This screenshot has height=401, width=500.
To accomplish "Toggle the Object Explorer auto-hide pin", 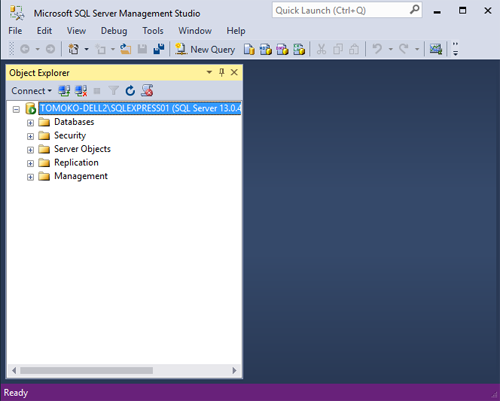I will [x=222, y=72].
